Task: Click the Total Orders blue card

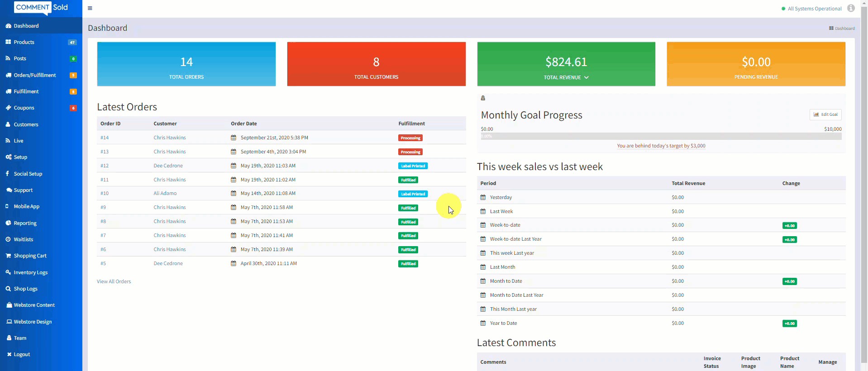Action: 186,64
